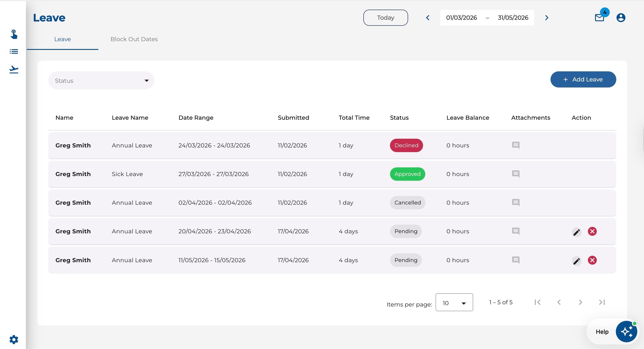View comment attachment for Cancelled leave row
The width and height of the screenshot is (644, 349).
pyautogui.click(x=516, y=202)
